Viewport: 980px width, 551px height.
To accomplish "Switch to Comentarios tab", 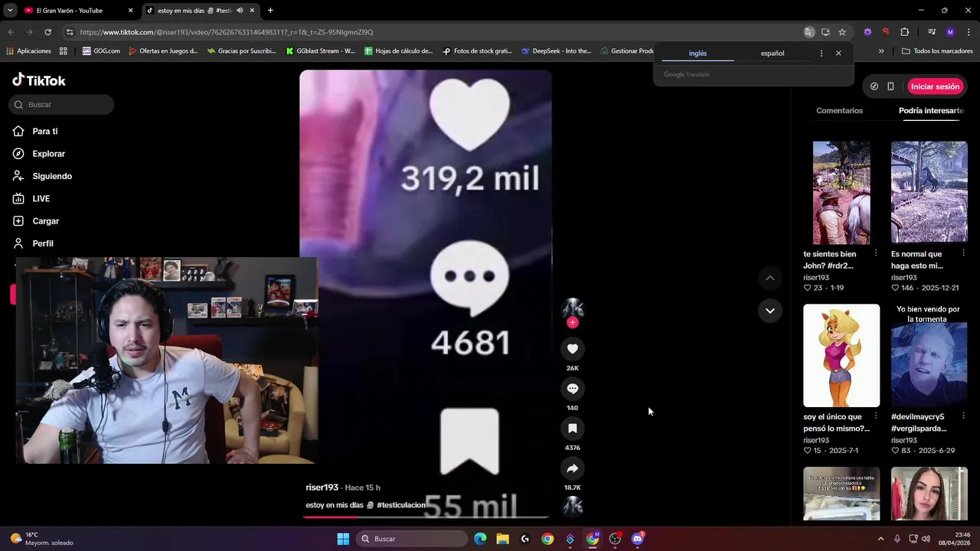I will (x=839, y=111).
